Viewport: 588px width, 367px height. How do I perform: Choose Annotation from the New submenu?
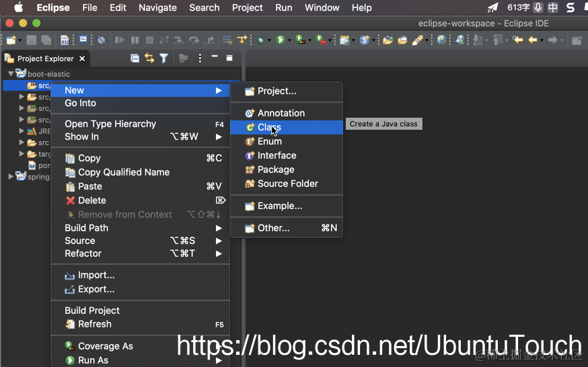pos(287,113)
